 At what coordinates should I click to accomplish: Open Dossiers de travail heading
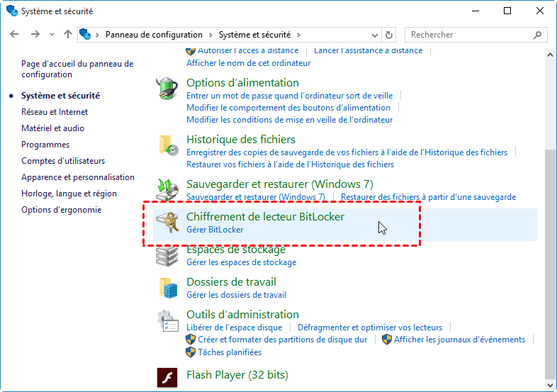231,282
